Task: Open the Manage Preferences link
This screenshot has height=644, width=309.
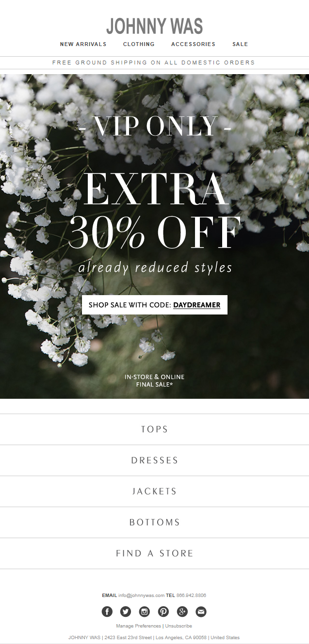Action: (x=138, y=626)
